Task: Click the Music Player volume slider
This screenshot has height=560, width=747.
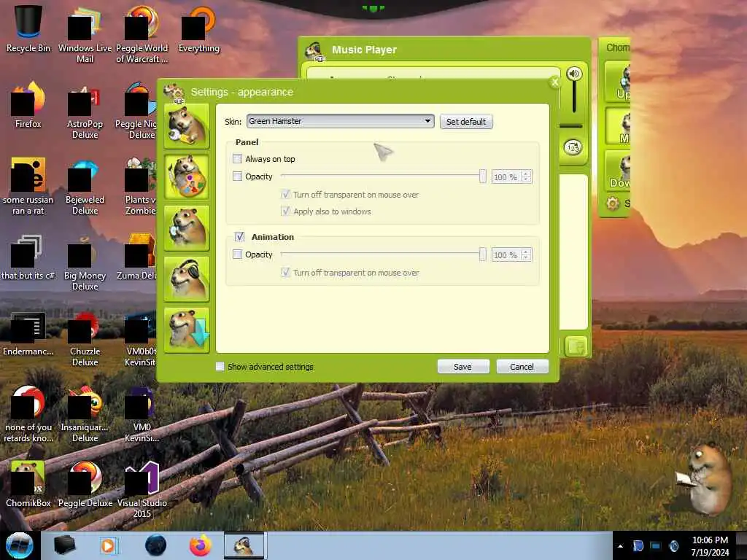Action: click(x=574, y=97)
